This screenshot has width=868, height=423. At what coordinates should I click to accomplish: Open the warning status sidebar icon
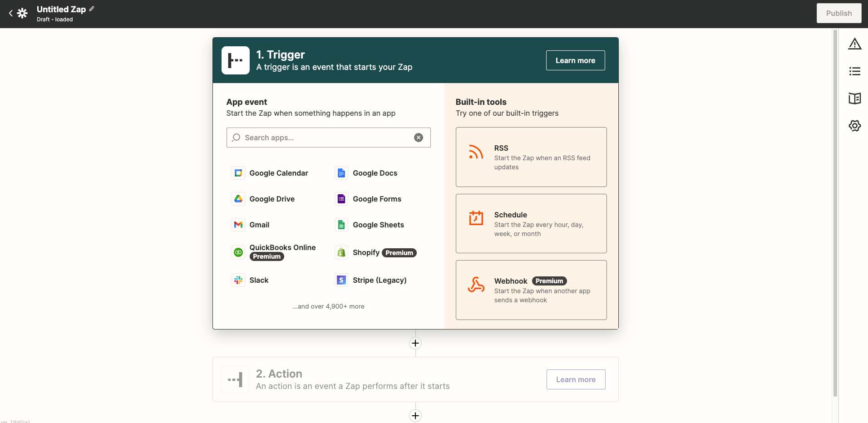click(855, 44)
